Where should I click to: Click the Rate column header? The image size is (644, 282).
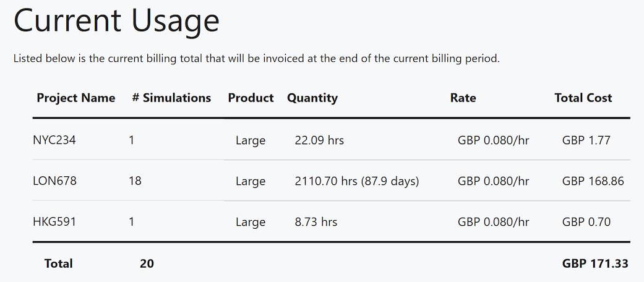pyautogui.click(x=463, y=98)
